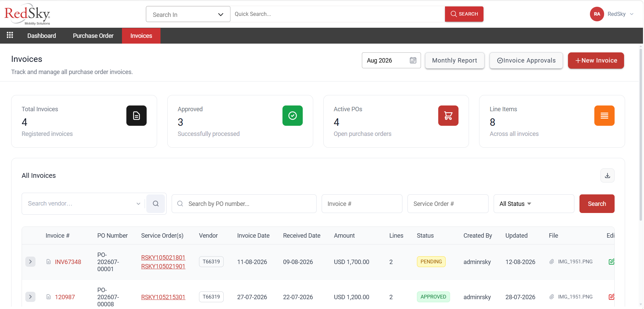Open the Monthly Report
The width and height of the screenshot is (644, 309).
pos(455,61)
